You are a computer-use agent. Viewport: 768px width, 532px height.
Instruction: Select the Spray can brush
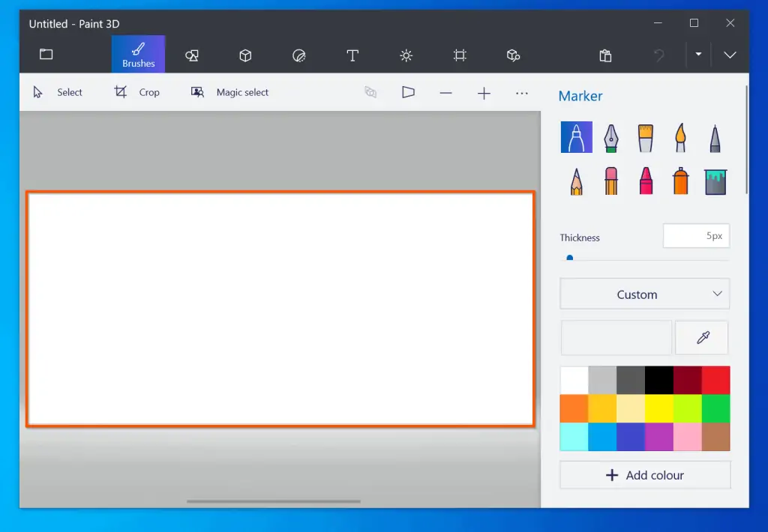680,181
